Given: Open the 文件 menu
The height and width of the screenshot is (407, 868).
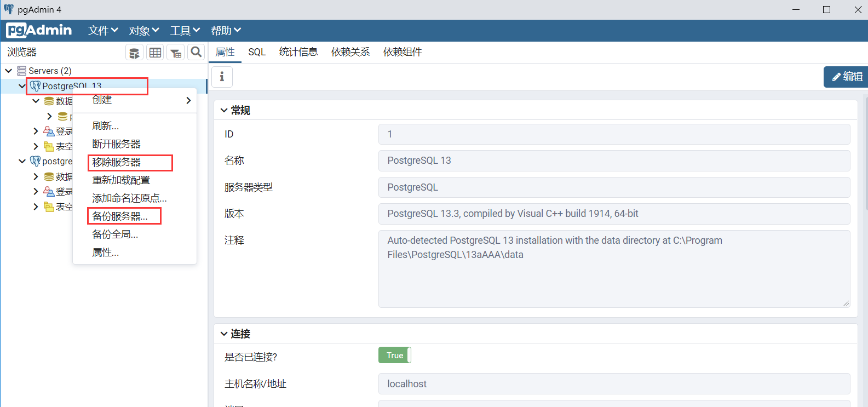Looking at the screenshot, I should pyautogui.click(x=103, y=31).
